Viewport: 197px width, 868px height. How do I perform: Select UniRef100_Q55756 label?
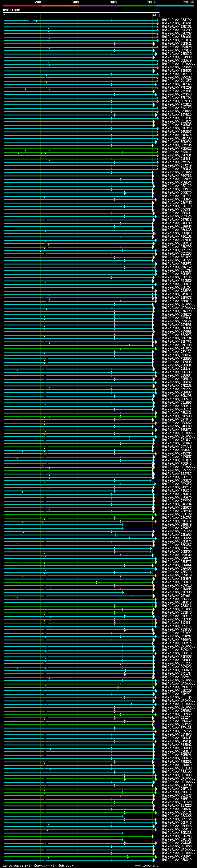point(177,162)
